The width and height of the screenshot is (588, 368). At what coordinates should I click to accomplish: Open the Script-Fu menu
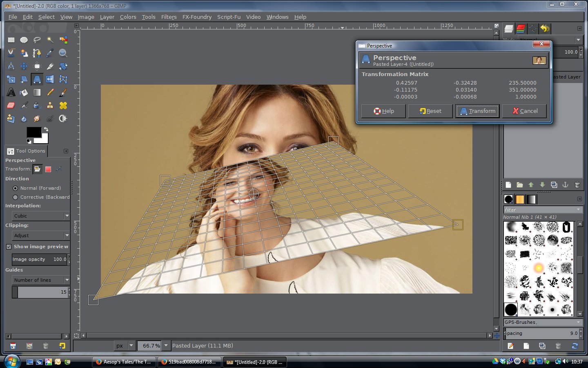(229, 17)
